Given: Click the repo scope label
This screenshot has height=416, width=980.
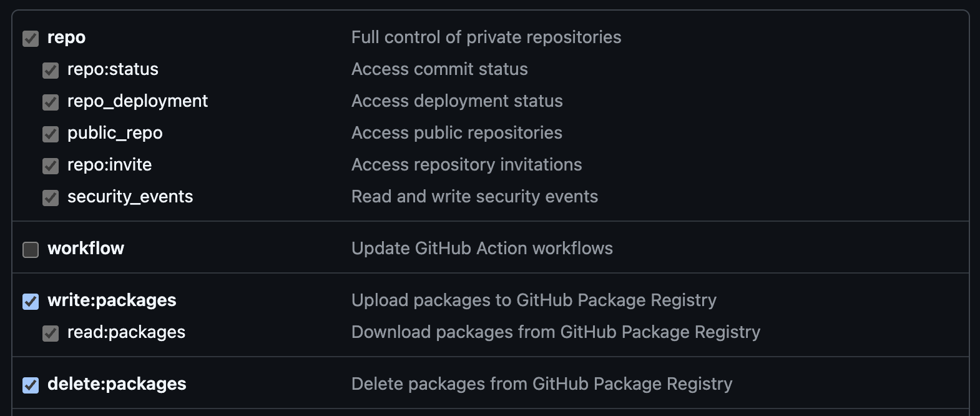Looking at the screenshot, I should [x=66, y=38].
